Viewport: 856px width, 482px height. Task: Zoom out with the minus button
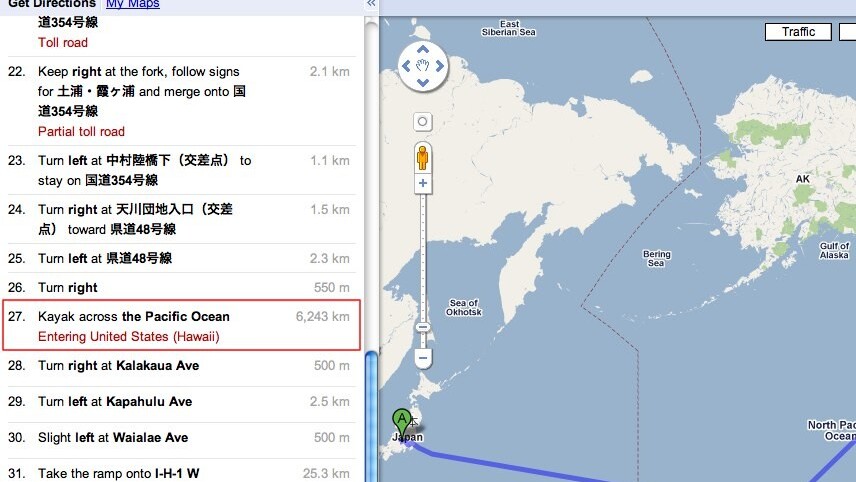click(423, 358)
